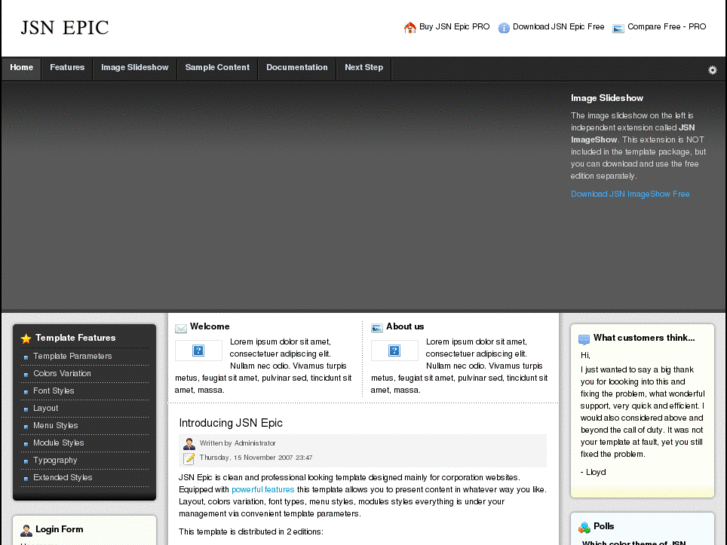Click the About us heading

(405, 327)
